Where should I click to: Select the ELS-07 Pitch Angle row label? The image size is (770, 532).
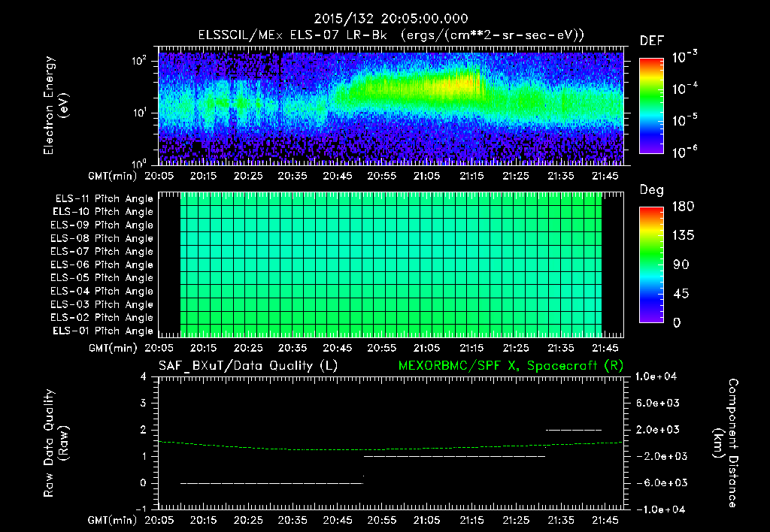102,252
